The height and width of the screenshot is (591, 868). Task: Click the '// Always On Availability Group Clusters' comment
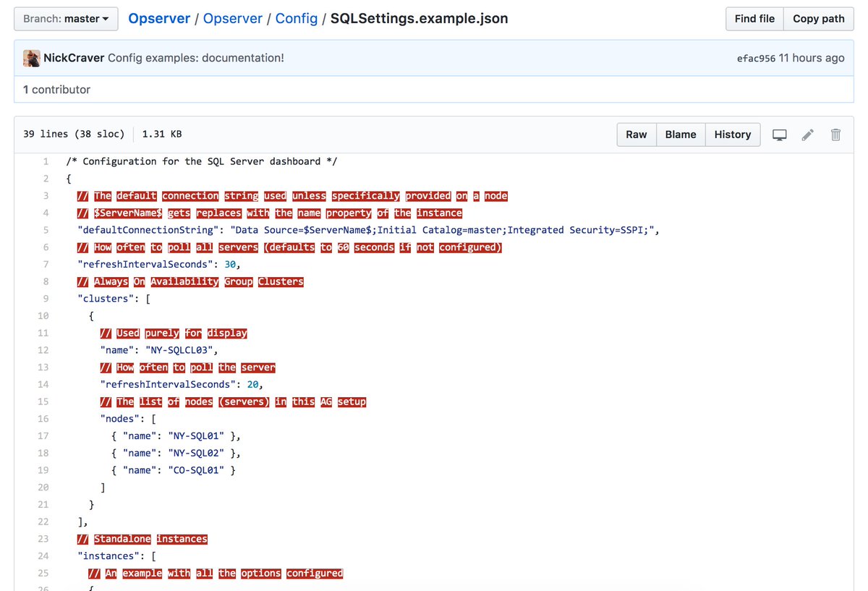point(190,281)
